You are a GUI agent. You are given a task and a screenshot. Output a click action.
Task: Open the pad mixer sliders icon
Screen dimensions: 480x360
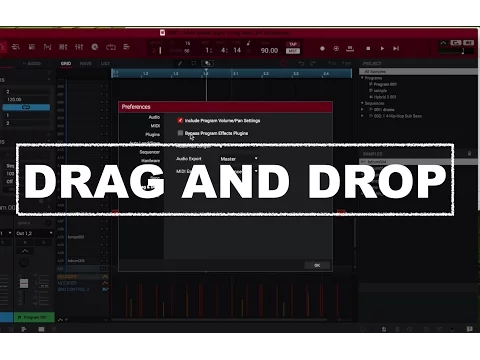[x=79, y=47]
